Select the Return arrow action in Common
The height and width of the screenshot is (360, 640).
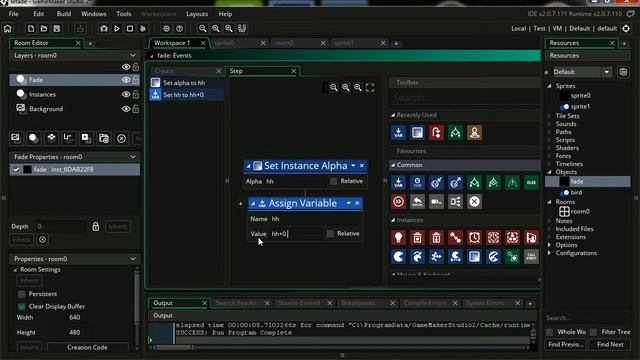[417, 201]
